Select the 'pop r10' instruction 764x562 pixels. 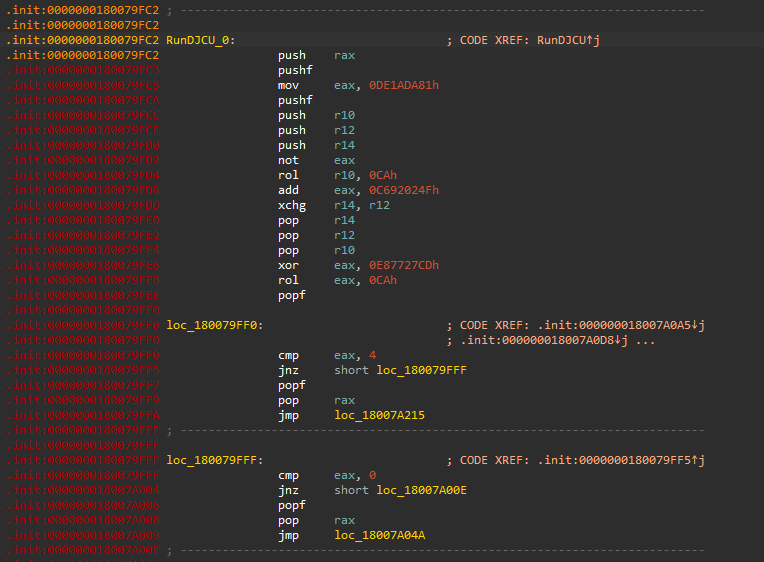(316, 250)
